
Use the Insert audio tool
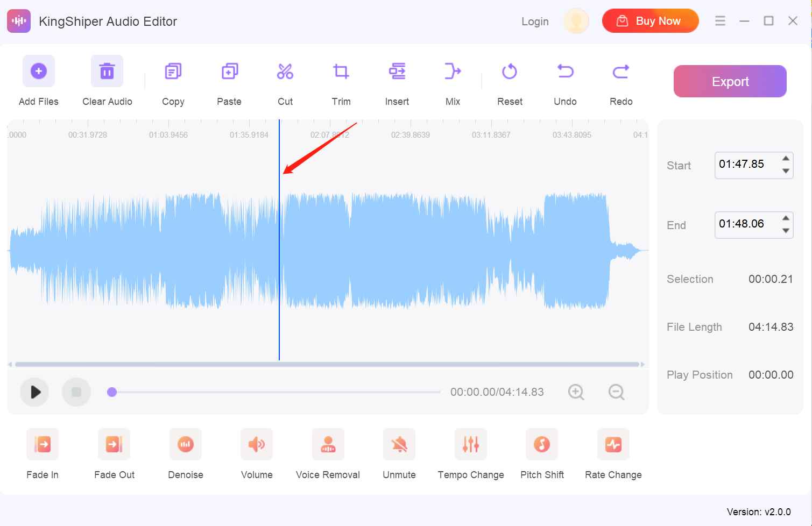(x=397, y=81)
